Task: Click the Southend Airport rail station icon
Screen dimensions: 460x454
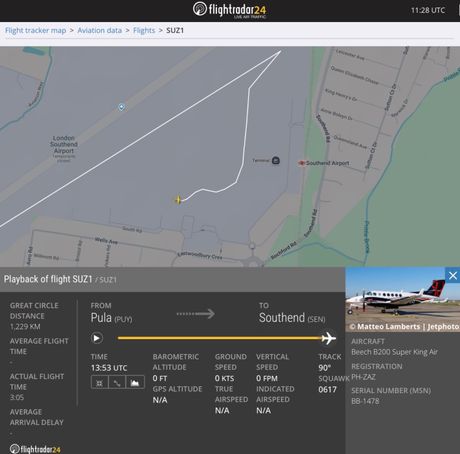Action: coord(302,163)
